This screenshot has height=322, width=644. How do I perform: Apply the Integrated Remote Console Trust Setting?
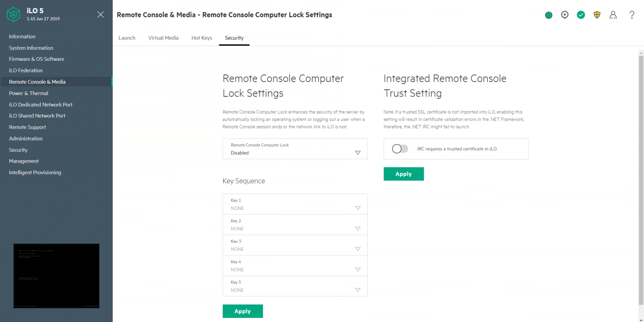(x=404, y=174)
